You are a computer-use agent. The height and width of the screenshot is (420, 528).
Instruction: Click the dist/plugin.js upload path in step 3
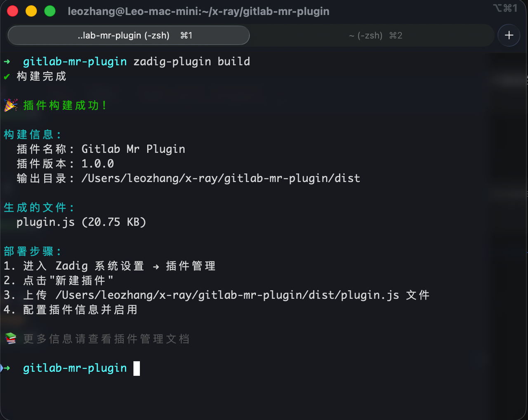pyautogui.click(x=227, y=295)
